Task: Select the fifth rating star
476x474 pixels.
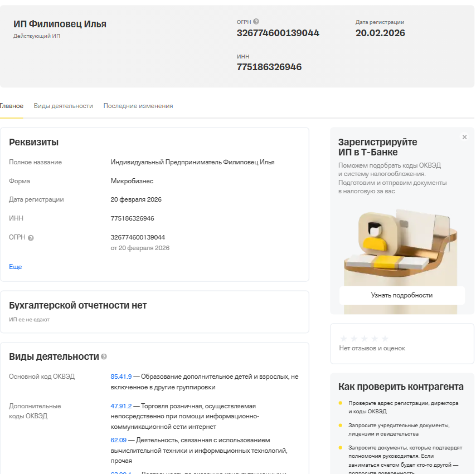Action: tap(385, 338)
